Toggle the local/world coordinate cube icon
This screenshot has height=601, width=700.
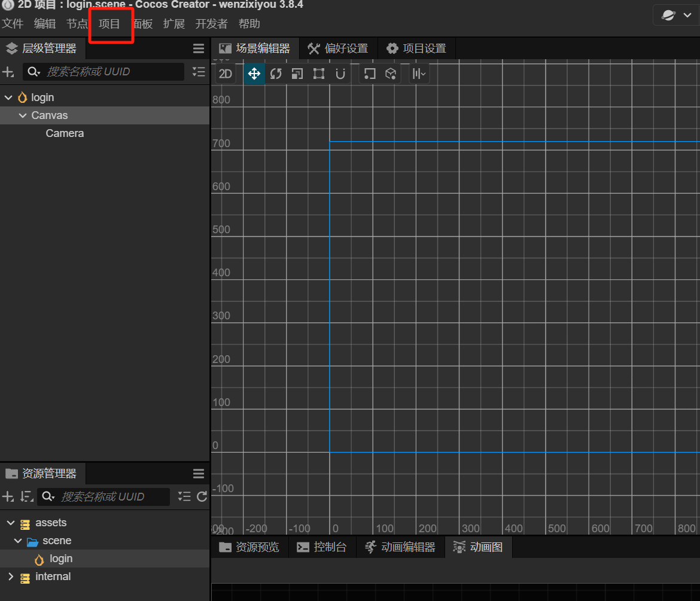[391, 74]
